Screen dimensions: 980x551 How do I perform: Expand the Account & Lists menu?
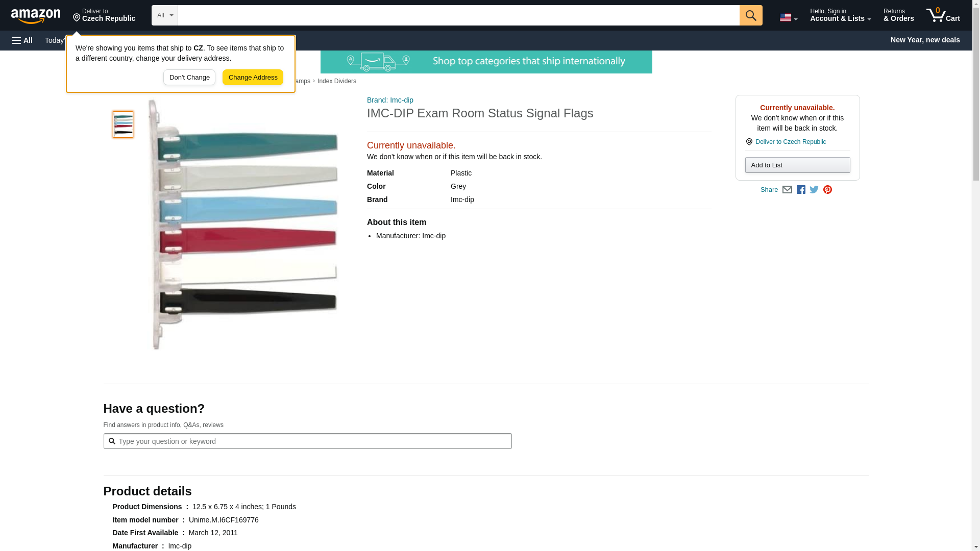(840, 15)
